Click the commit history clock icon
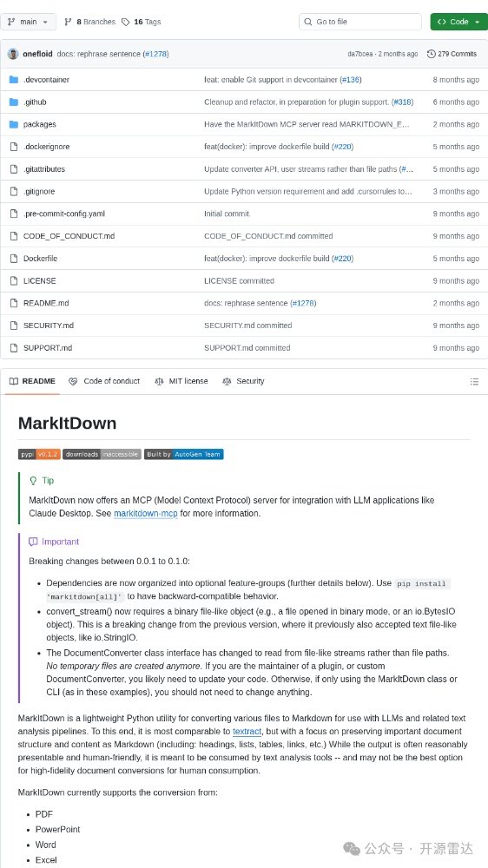488x868 pixels. pyautogui.click(x=431, y=54)
